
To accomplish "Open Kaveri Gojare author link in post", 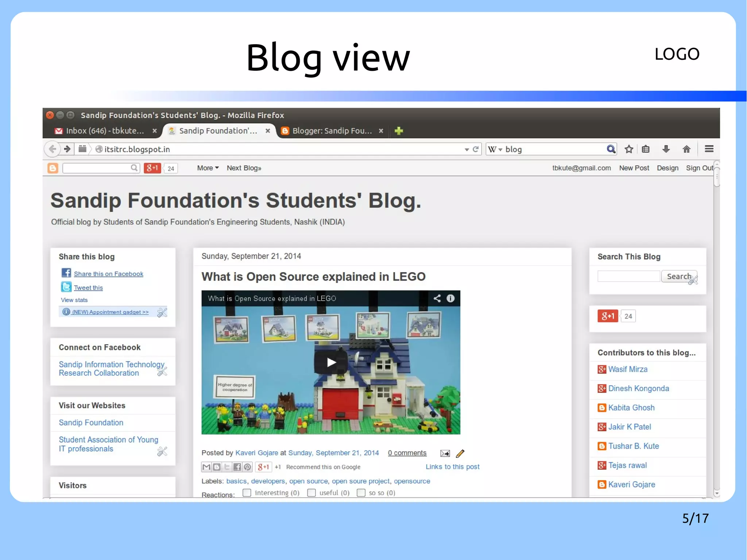I will (x=257, y=453).
